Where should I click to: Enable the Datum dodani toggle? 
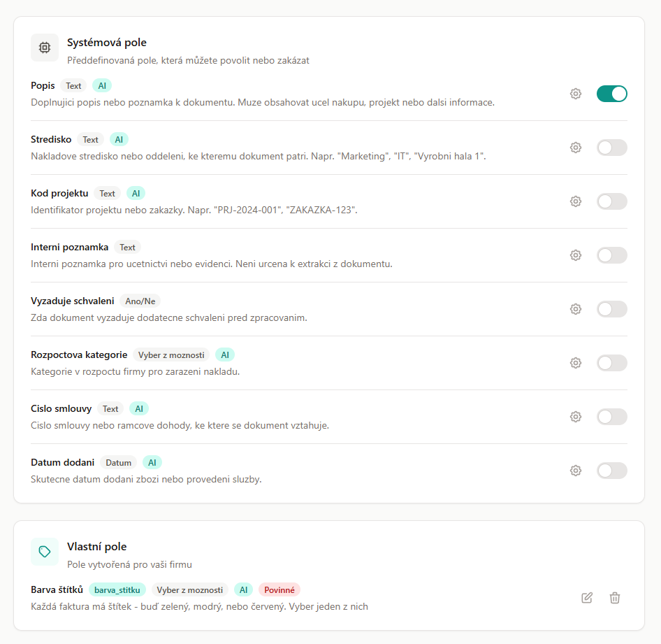pyautogui.click(x=611, y=471)
